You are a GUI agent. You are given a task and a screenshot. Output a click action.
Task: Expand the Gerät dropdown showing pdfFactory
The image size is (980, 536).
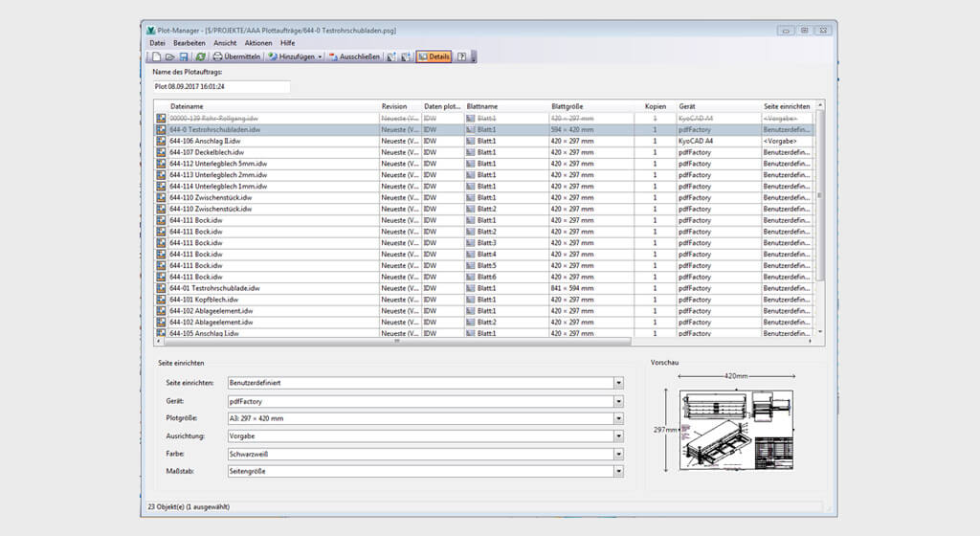tap(618, 403)
